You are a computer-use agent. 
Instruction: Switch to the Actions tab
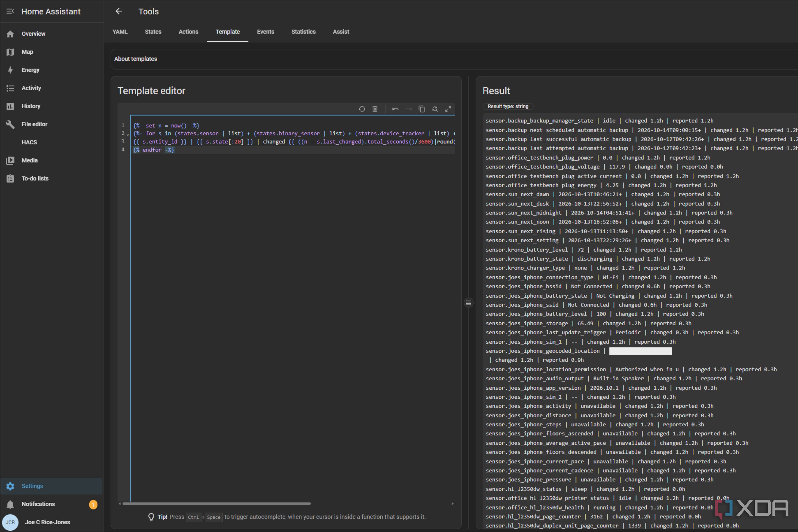188,32
